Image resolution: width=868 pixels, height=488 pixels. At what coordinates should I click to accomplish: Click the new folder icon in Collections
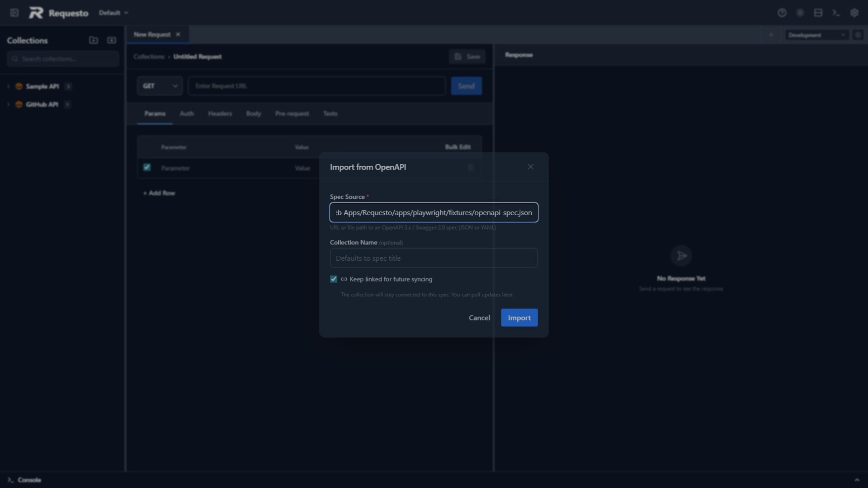tap(94, 40)
